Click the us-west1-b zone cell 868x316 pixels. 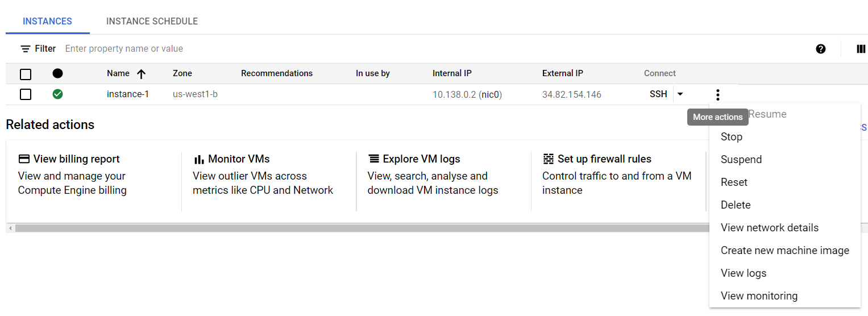pos(195,94)
